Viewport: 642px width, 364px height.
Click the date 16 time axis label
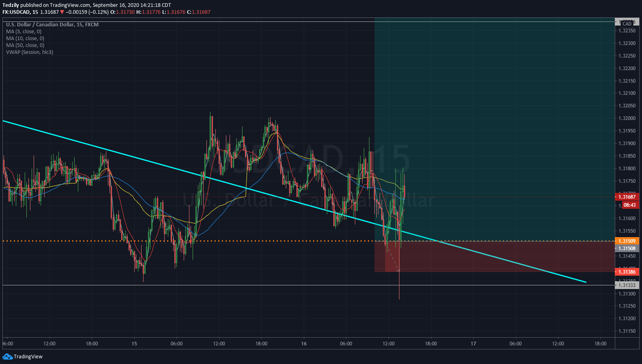click(304, 344)
